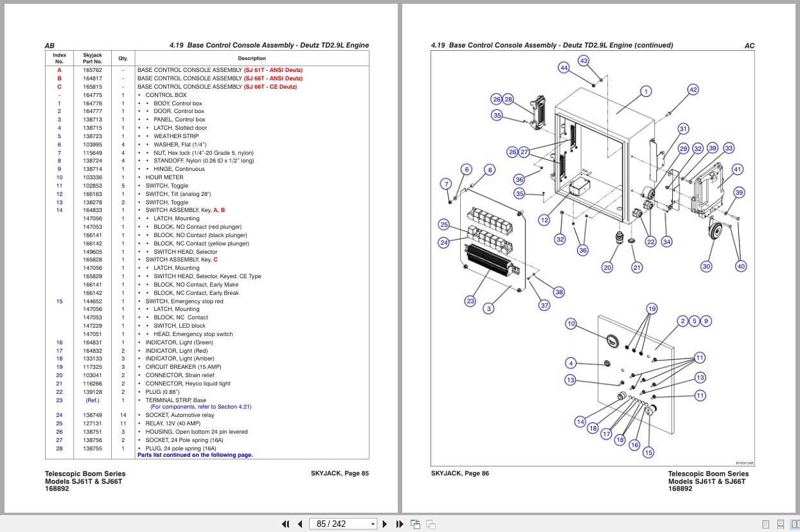800x532 pixels.
Task: Jump to the first page icon
Action: pos(286,524)
